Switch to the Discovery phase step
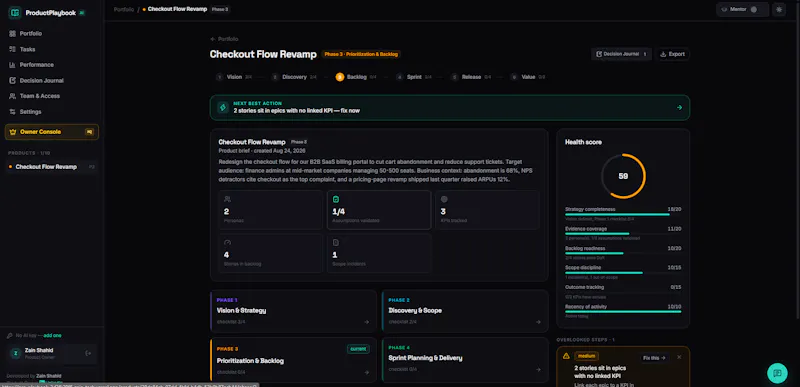Screen dimensions: 800x387 pyautogui.click(x=294, y=77)
